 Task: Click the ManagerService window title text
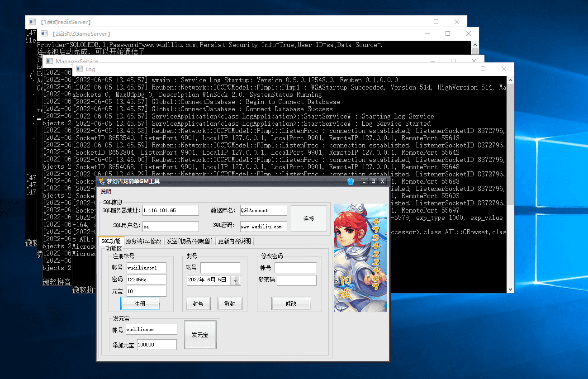tap(77, 61)
